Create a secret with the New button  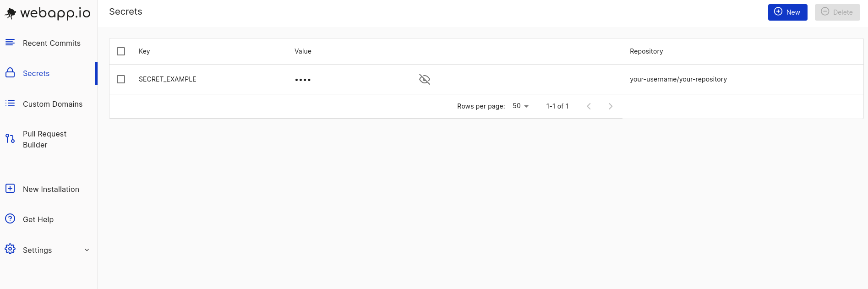pos(787,12)
